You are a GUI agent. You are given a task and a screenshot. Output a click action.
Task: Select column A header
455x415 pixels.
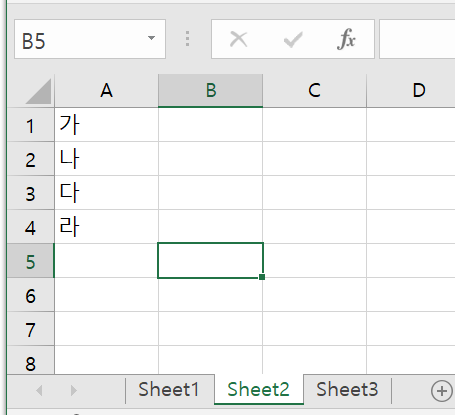pyautogui.click(x=106, y=91)
